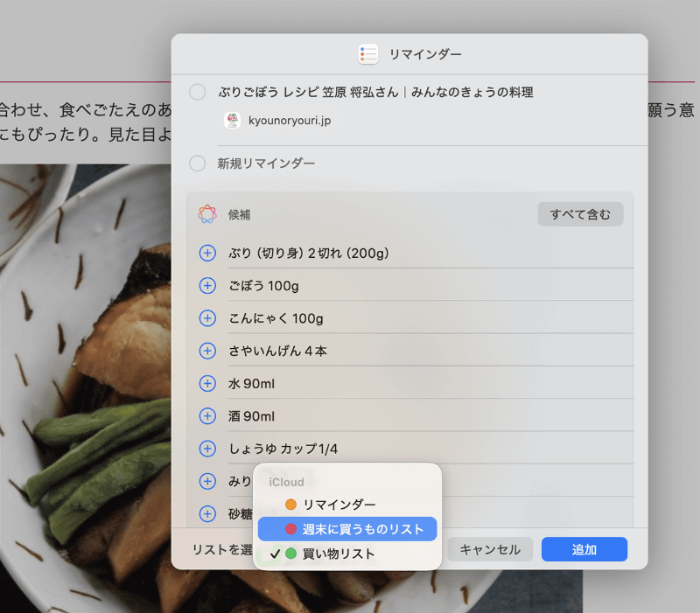The height and width of the screenshot is (613, 700).
Task: Add ぶり（切り身）２切れ to the reminder list
Action: (207, 253)
